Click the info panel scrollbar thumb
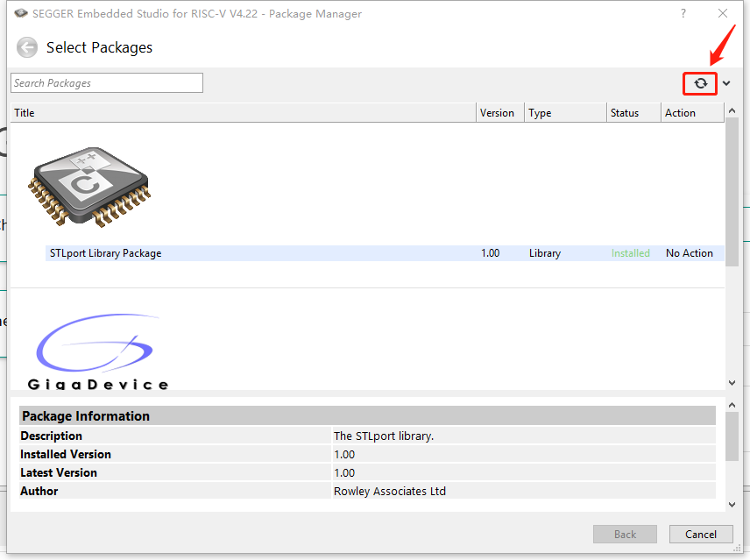The image size is (750, 560). point(732,436)
